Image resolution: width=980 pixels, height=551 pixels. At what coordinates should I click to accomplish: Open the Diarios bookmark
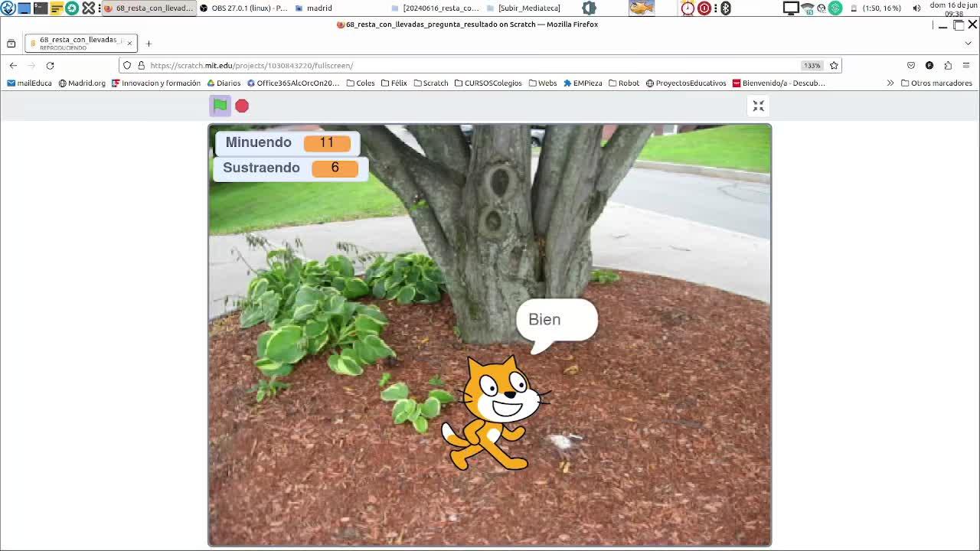pos(224,83)
